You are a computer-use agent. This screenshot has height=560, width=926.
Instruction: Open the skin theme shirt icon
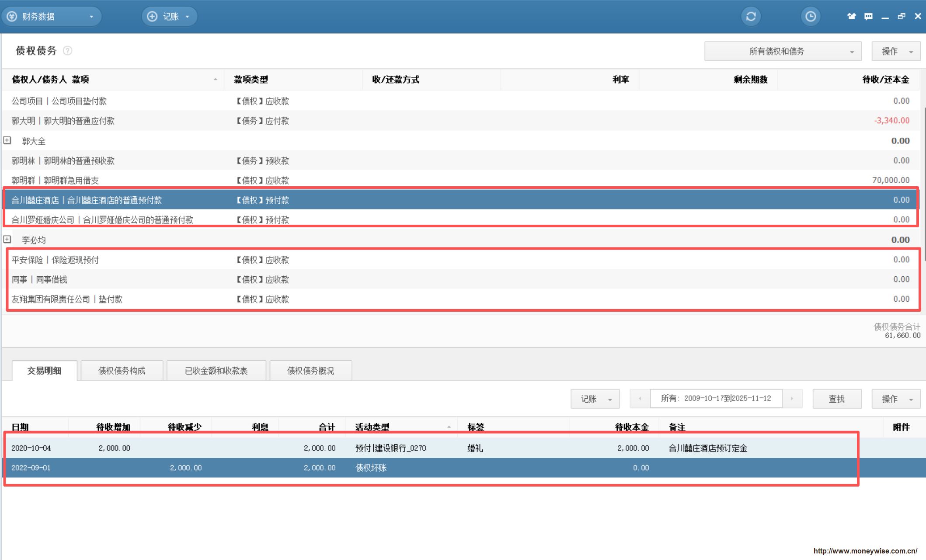(x=851, y=17)
